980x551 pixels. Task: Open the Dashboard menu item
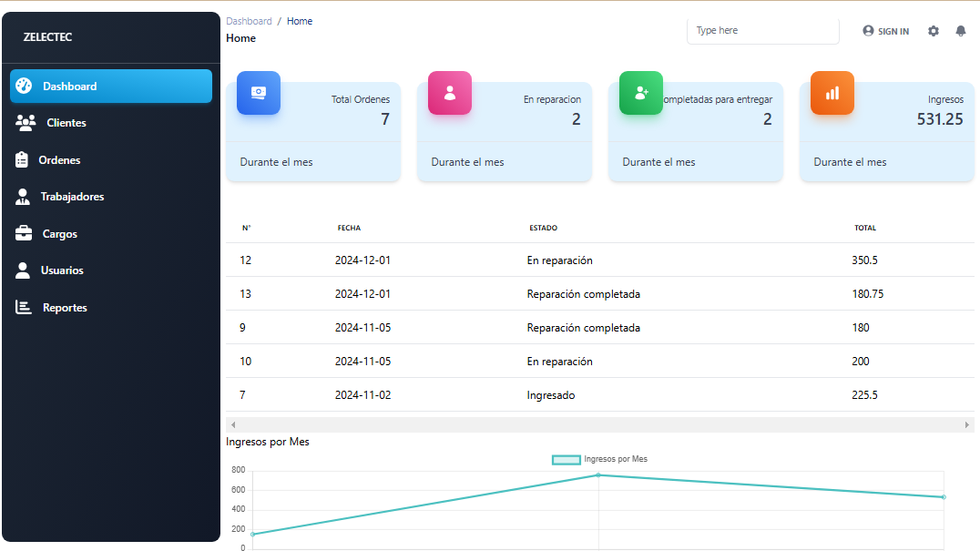pyautogui.click(x=111, y=87)
